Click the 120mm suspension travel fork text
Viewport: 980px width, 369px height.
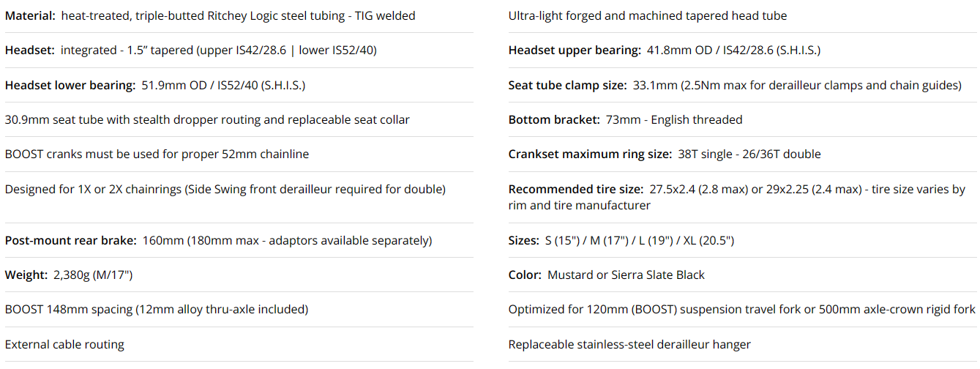741,309
